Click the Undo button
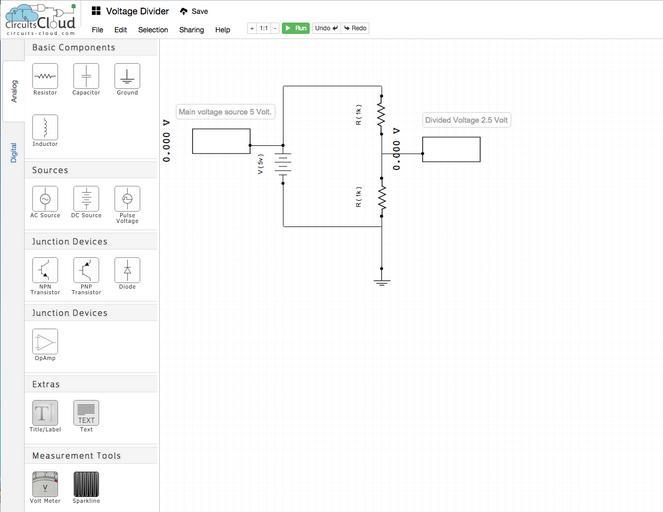This screenshot has width=663, height=512. point(326,28)
